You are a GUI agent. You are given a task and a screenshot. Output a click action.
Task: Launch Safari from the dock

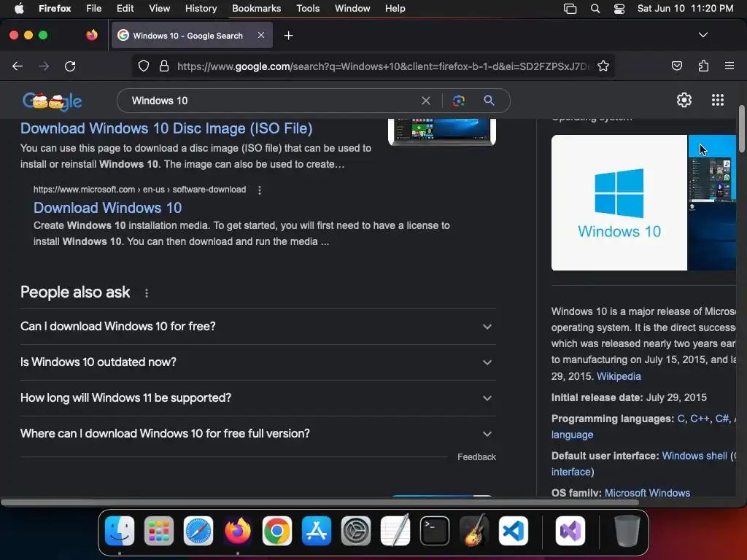[x=198, y=531]
